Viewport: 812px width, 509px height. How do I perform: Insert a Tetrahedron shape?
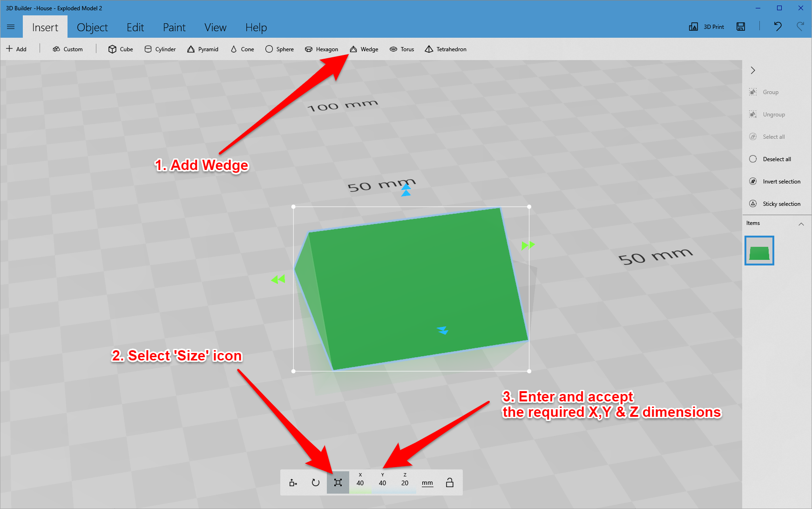446,49
